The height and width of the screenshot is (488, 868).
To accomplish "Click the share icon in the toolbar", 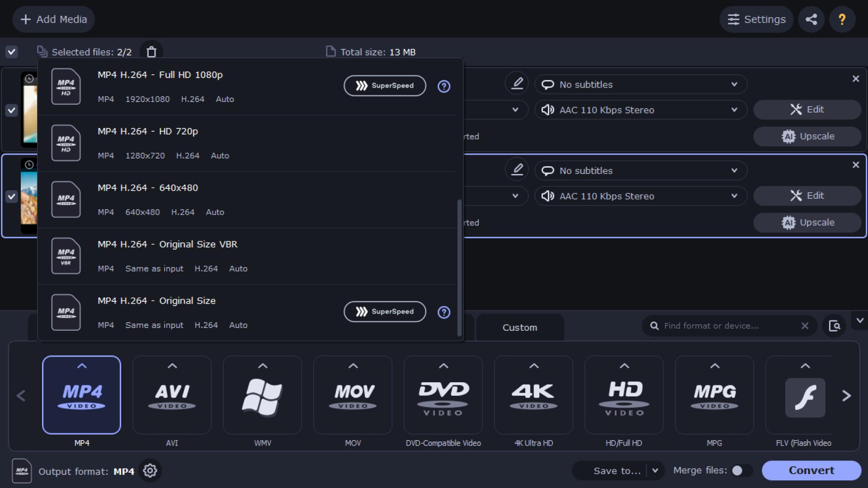I will click(x=811, y=19).
